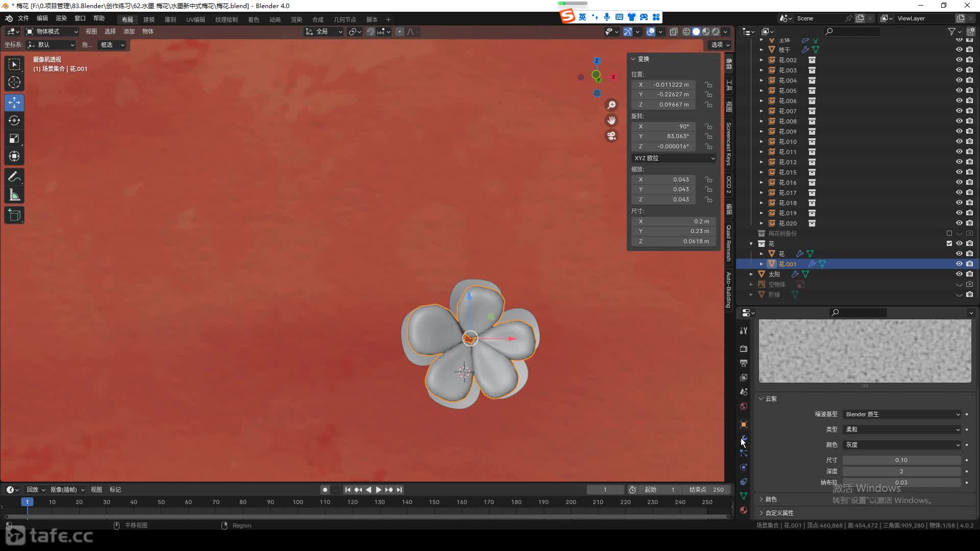The image size is (980, 551).
Task: Hide 花.002 in viewport via eye icon
Action: (959, 60)
